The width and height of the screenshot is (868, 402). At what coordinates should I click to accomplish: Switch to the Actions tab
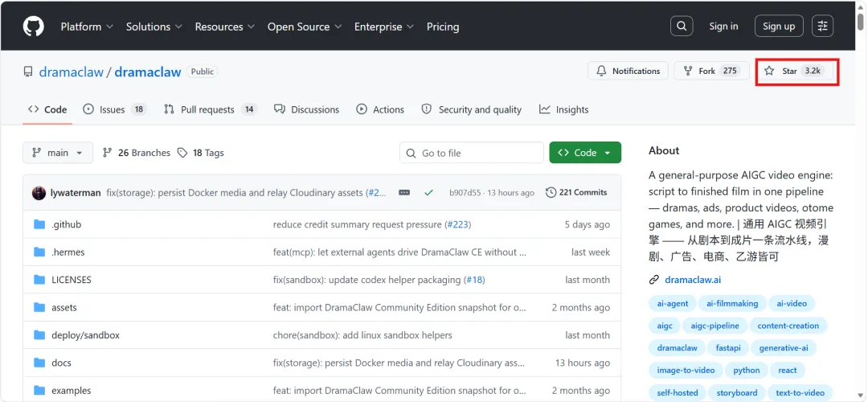click(380, 109)
